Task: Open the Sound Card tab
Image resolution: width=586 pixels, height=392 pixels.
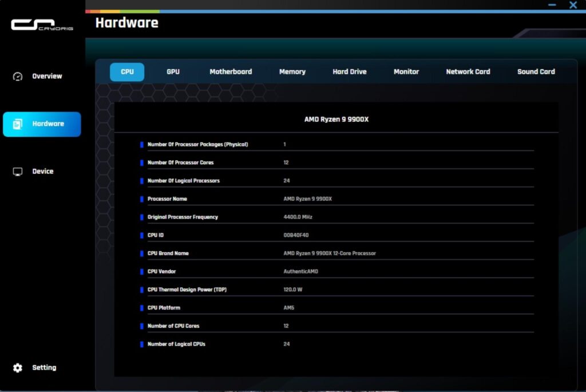Action: coord(536,72)
